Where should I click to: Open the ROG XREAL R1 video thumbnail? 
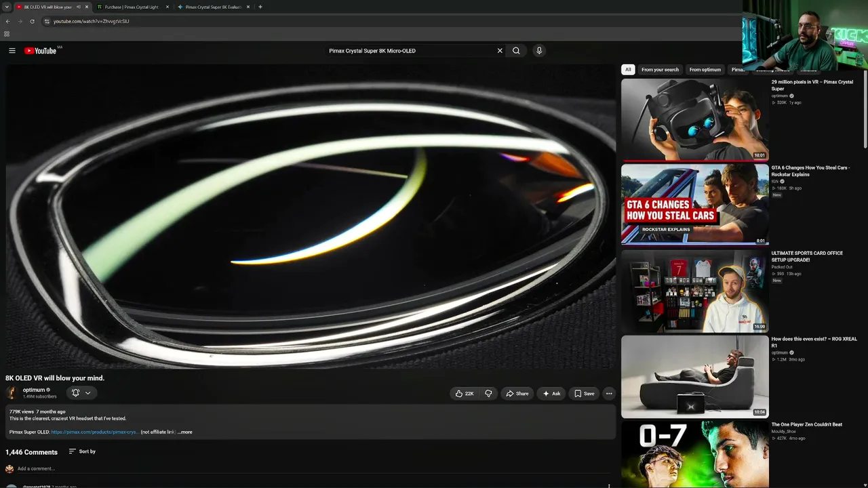(x=694, y=376)
